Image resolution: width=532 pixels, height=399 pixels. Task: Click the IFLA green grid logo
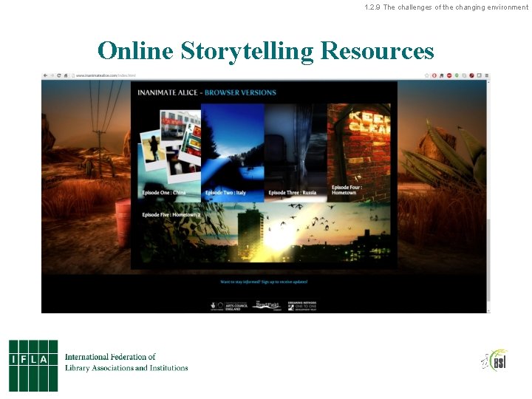coord(33,366)
